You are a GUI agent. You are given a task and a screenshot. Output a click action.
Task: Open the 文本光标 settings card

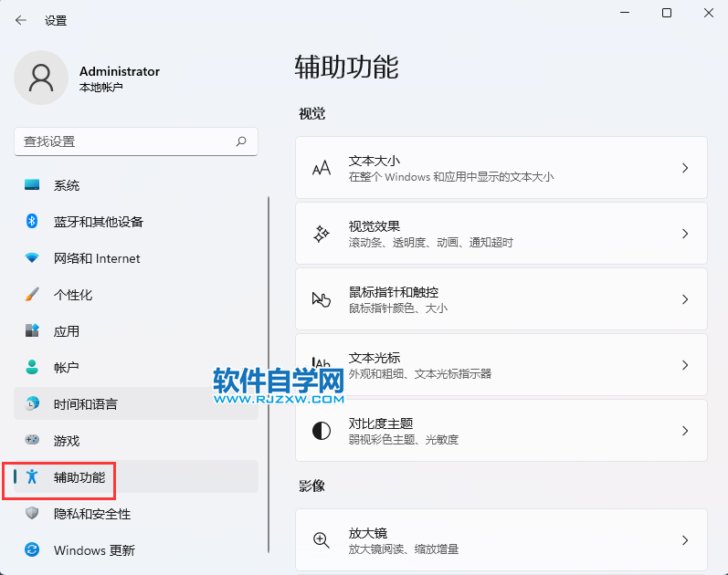tap(501, 365)
